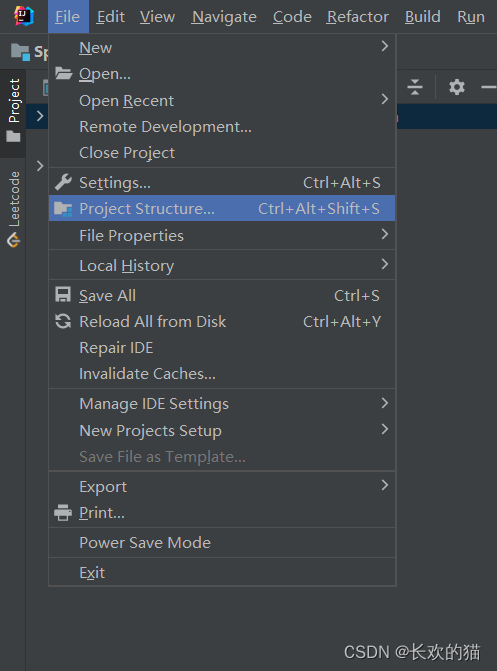Click the project folder icon in navigation bar
The height and width of the screenshot is (671, 497).
20,52
